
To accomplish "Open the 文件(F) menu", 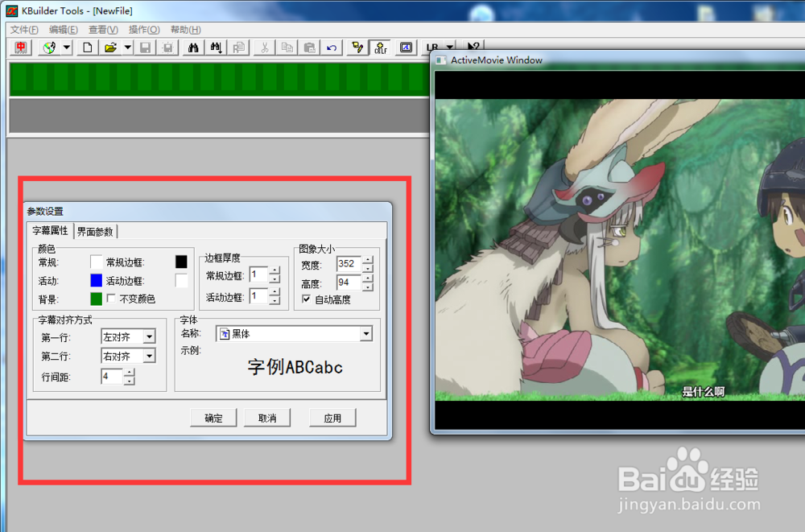I will coord(24,30).
